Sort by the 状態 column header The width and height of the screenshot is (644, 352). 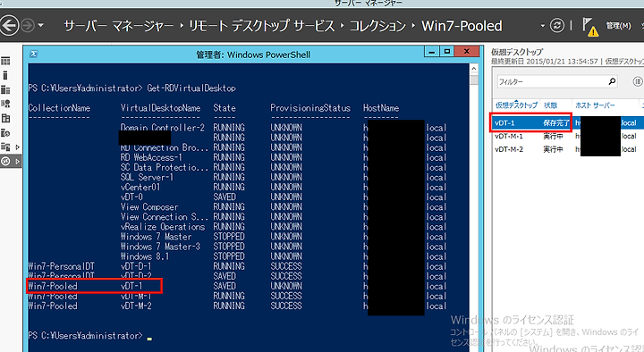pos(551,105)
